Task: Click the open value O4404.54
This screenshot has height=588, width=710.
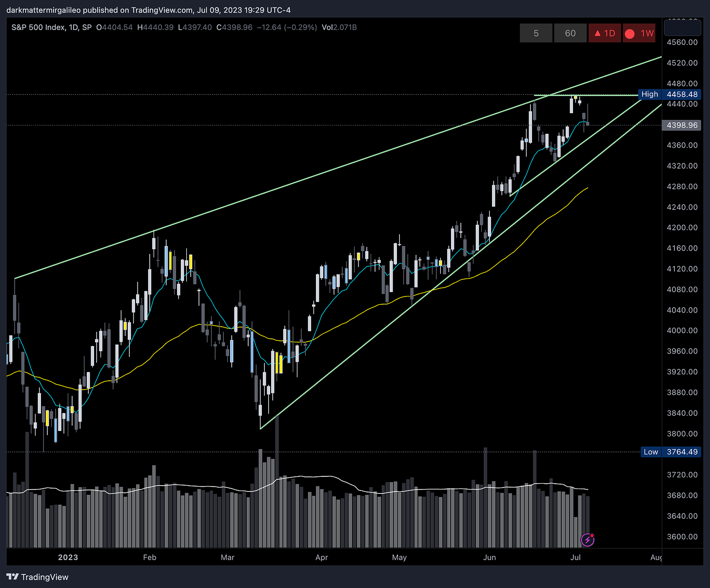Action: pyautogui.click(x=114, y=27)
